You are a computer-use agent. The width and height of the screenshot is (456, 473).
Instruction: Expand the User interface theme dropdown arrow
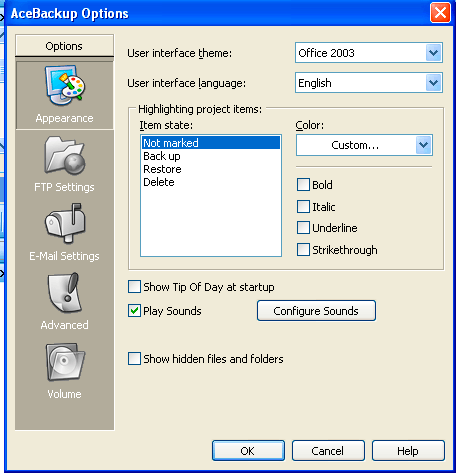pos(433,53)
